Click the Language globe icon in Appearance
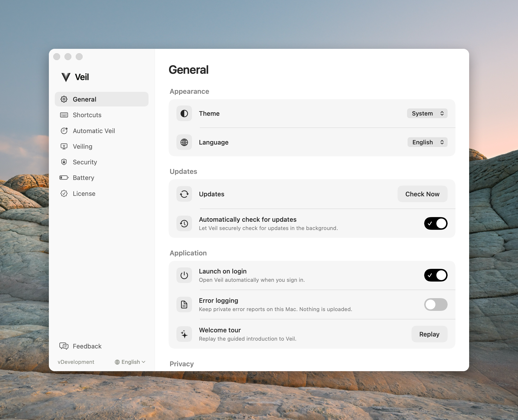 (184, 142)
